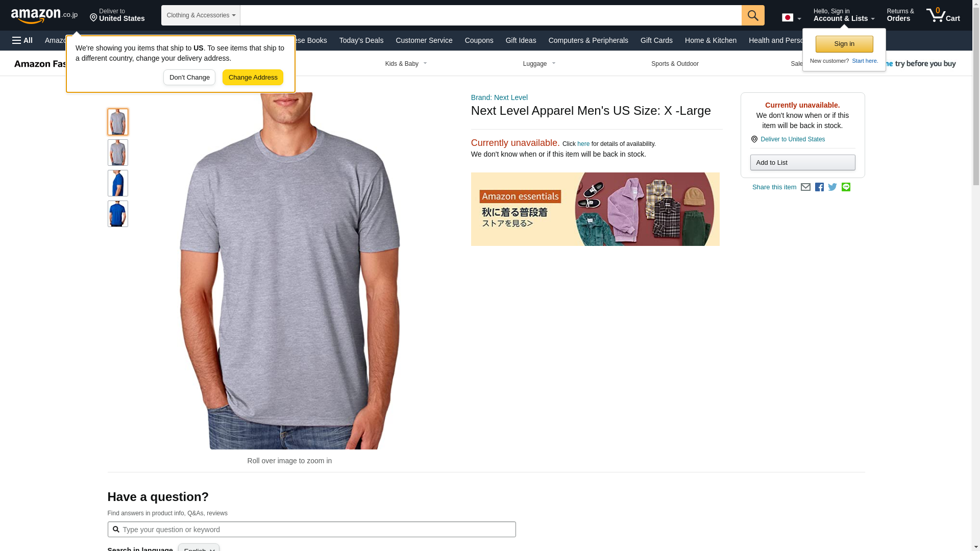Expand the Luggage menu in fashion bar
This screenshot has width=980, height=551.
pos(540,64)
